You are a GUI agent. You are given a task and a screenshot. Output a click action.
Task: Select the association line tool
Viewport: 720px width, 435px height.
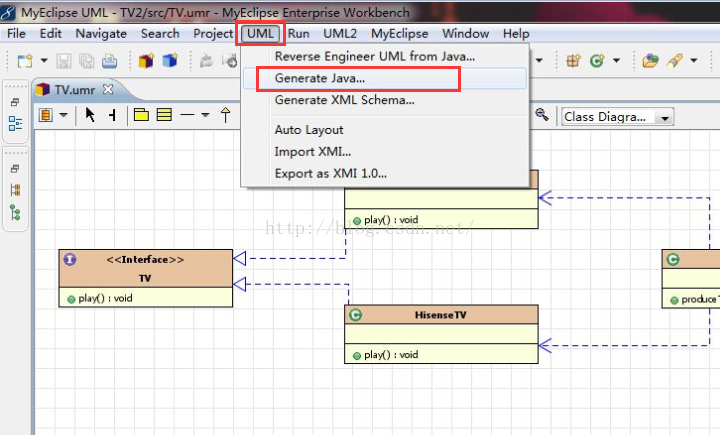point(187,115)
